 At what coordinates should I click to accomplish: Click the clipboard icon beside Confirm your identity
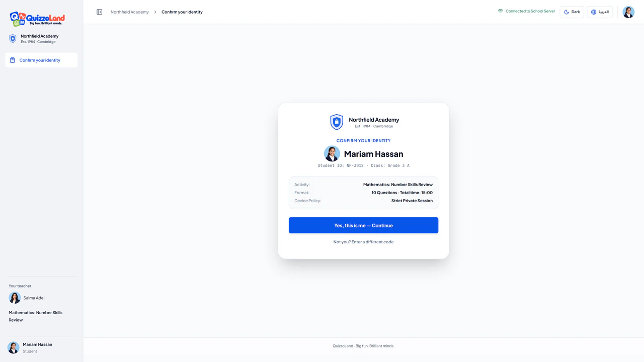13,60
